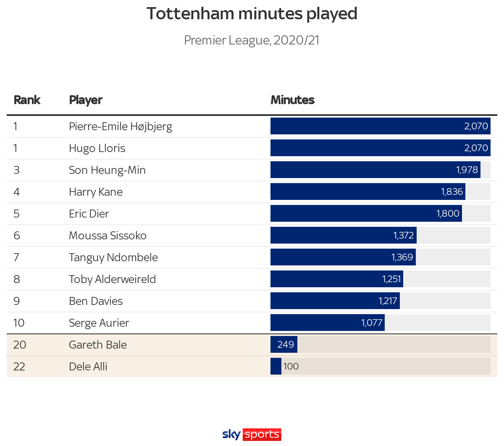The image size is (504, 446).
Task: Click the Sky Sports logo
Action: pyautogui.click(x=252, y=434)
